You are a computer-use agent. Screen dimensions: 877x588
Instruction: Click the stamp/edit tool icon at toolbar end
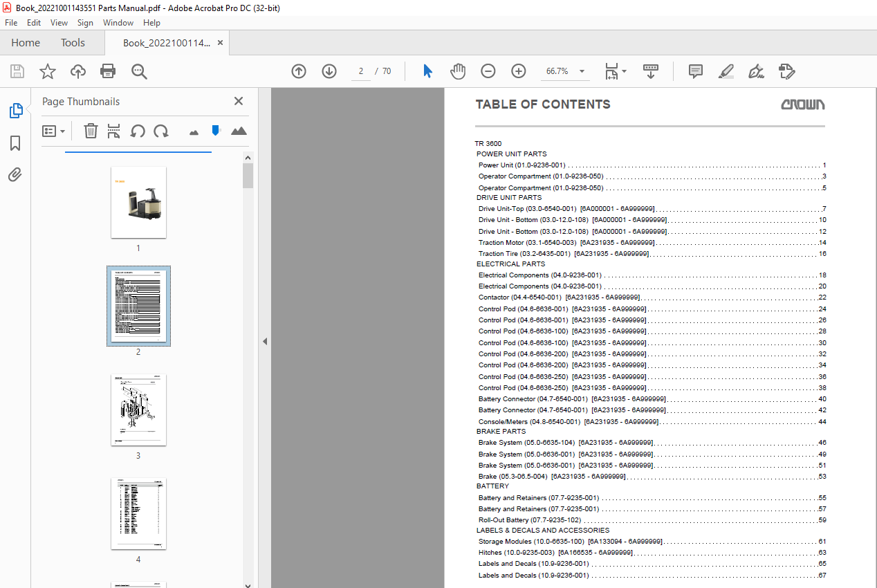pos(786,71)
